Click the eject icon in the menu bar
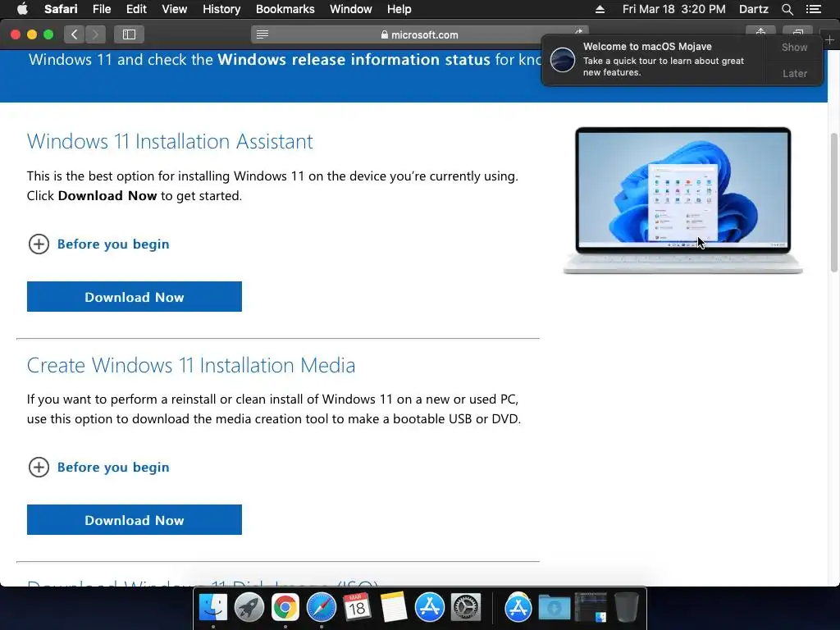The height and width of the screenshot is (630, 840). click(600, 9)
